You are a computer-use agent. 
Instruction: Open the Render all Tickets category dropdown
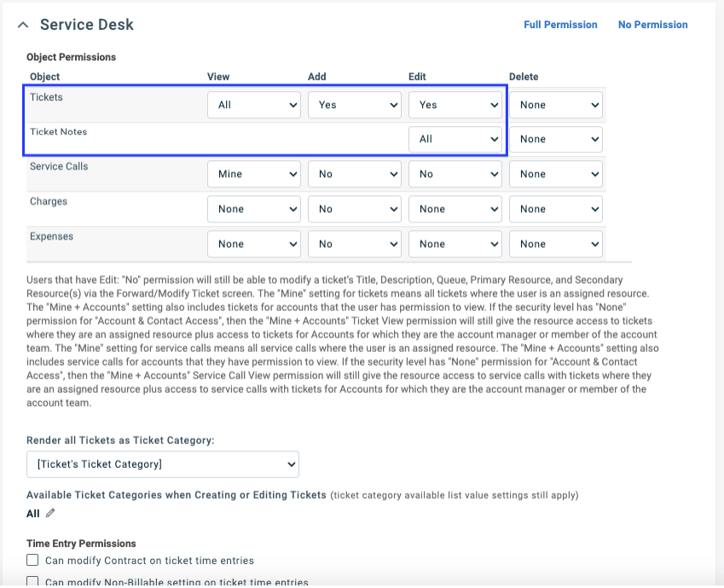163,464
